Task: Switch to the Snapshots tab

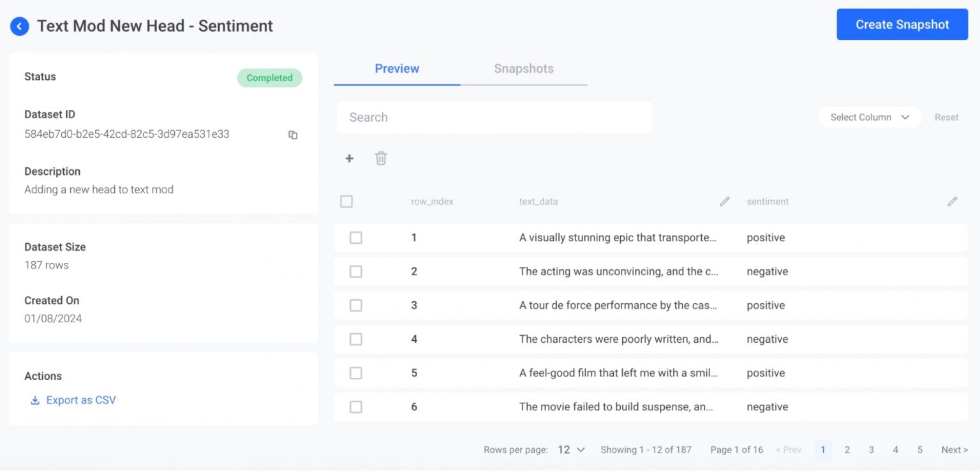Action: (x=523, y=68)
